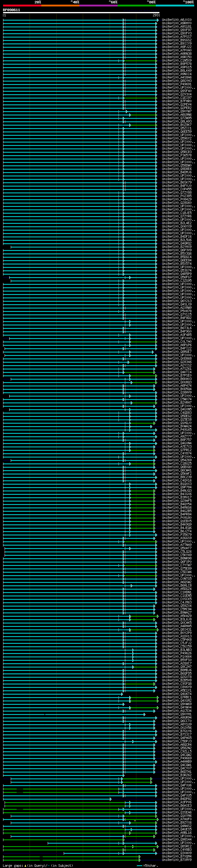The width and height of the screenshot is (197, 868).
Task: Select hit UniRef100_A8U9N6
Action: (176, 115)
